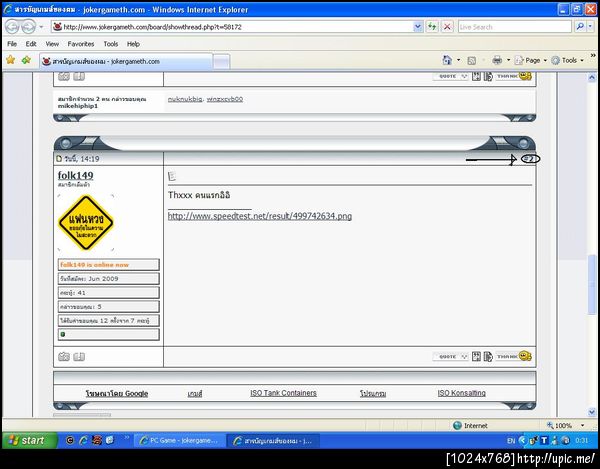Open the Google ads link in footer

click(117, 394)
